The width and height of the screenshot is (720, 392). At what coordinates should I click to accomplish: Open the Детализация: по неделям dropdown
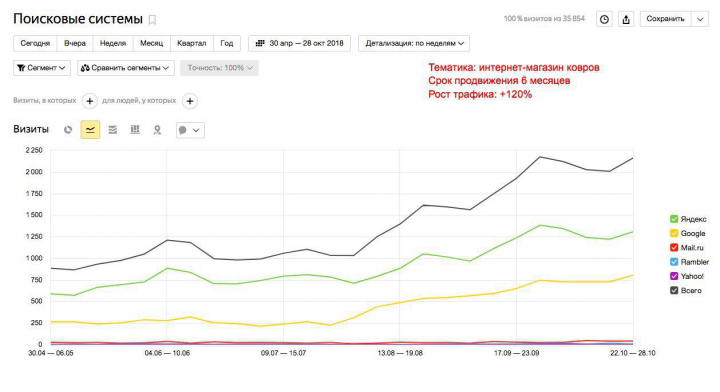pyautogui.click(x=414, y=43)
